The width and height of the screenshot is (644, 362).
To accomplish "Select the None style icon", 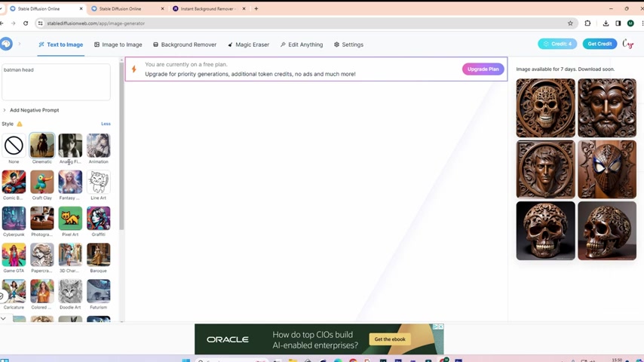I will 14,146.
